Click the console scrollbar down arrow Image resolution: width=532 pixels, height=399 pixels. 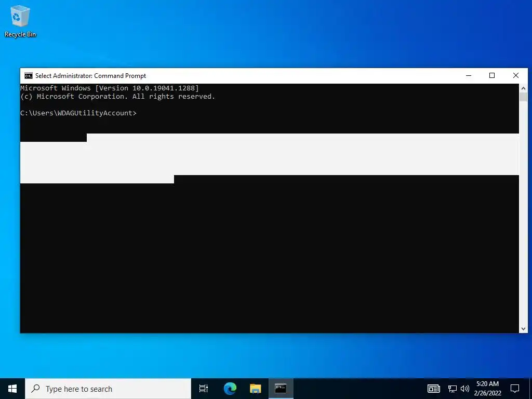[x=523, y=328]
